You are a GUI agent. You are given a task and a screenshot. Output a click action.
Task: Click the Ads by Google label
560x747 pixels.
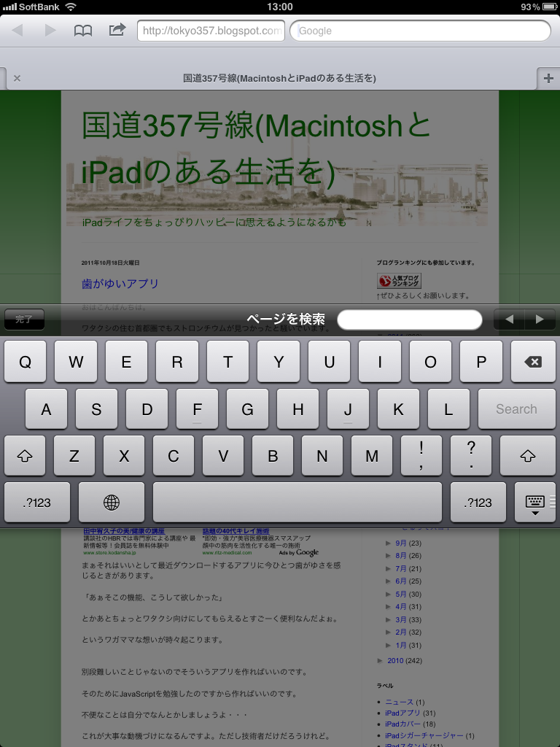[x=298, y=553]
